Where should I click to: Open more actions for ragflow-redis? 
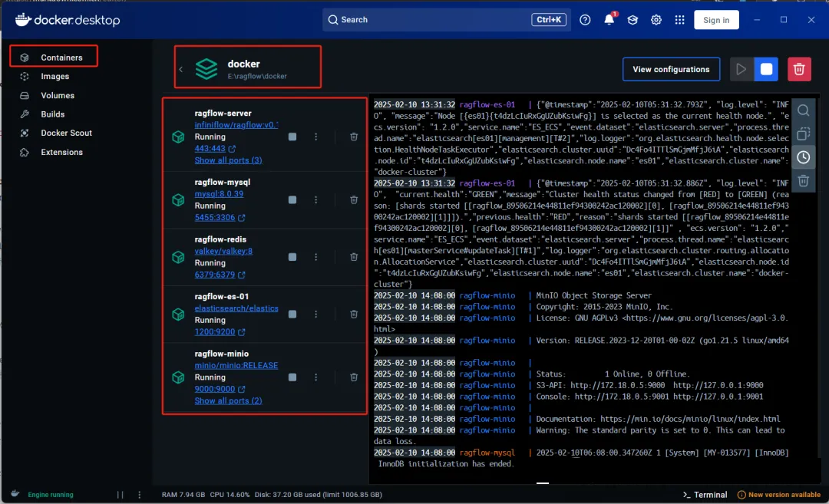[316, 257]
